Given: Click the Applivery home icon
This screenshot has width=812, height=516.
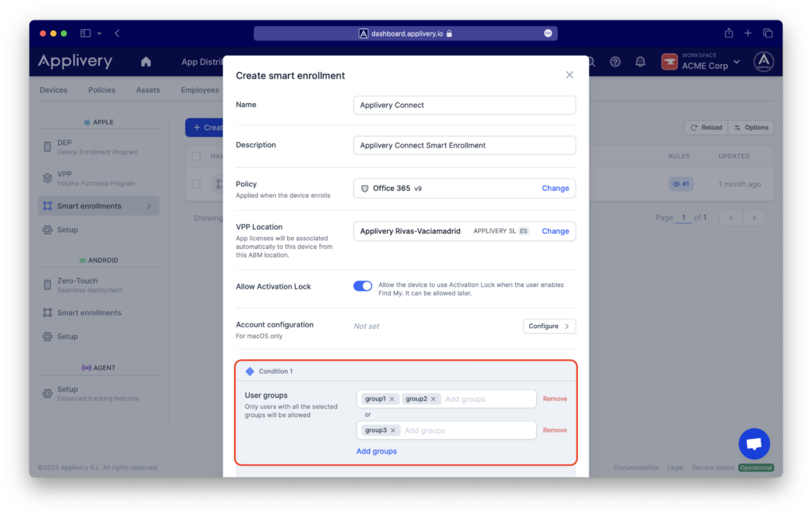Looking at the screenshot, I should pos(146,62).
